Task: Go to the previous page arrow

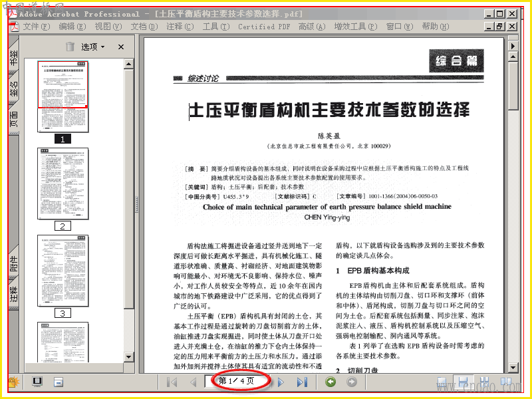Action: point(194,382)
